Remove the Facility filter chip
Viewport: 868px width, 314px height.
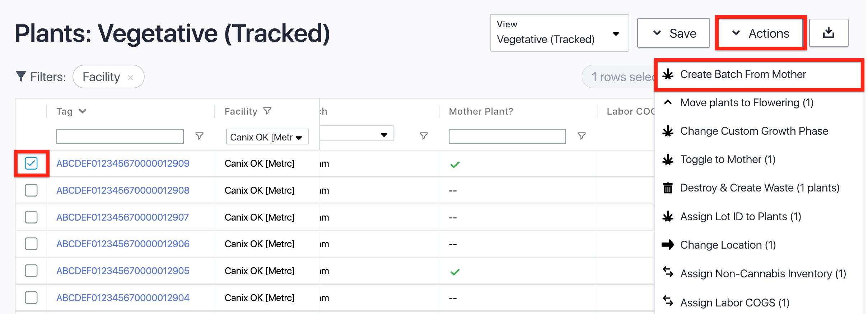pos(131,77)
